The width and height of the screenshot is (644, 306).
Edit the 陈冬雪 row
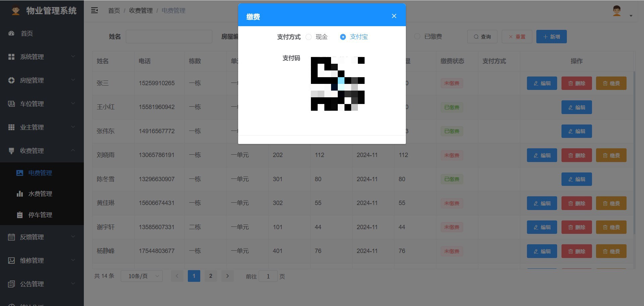pos(577,179)
